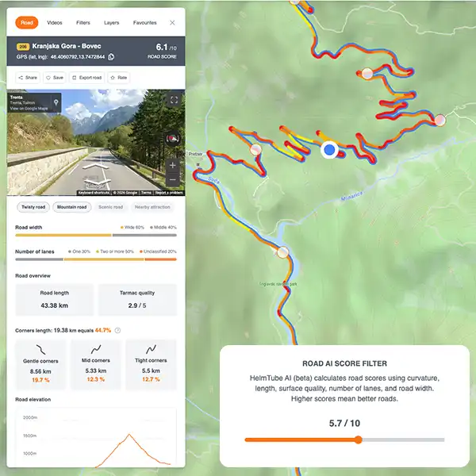Click the forward arrow in street view
The width and height of the screenshot is (476, 476).
tap(96, 166)
